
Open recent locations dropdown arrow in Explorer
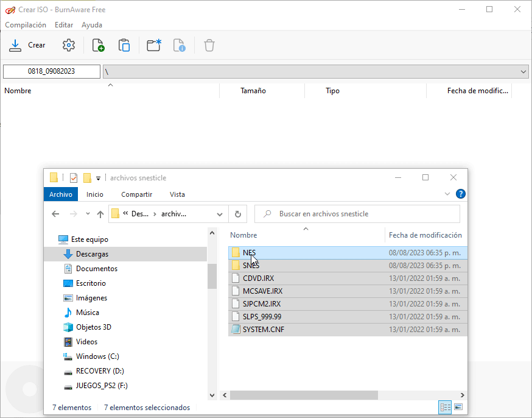[88, 214]
